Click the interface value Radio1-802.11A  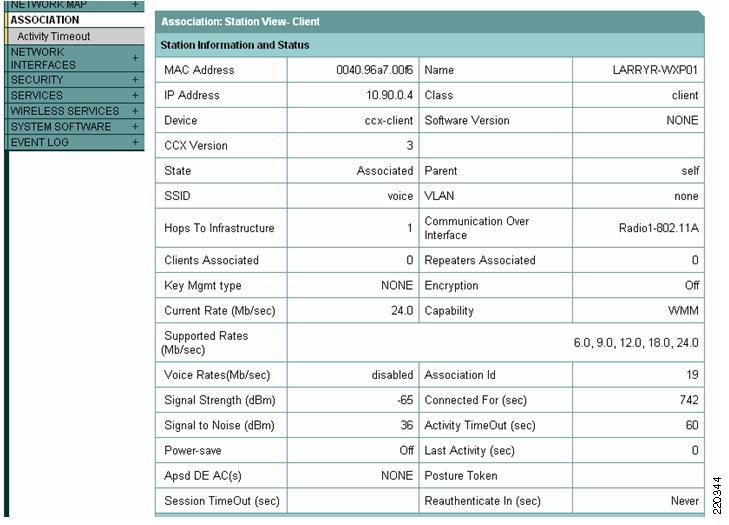coord(659,228)
